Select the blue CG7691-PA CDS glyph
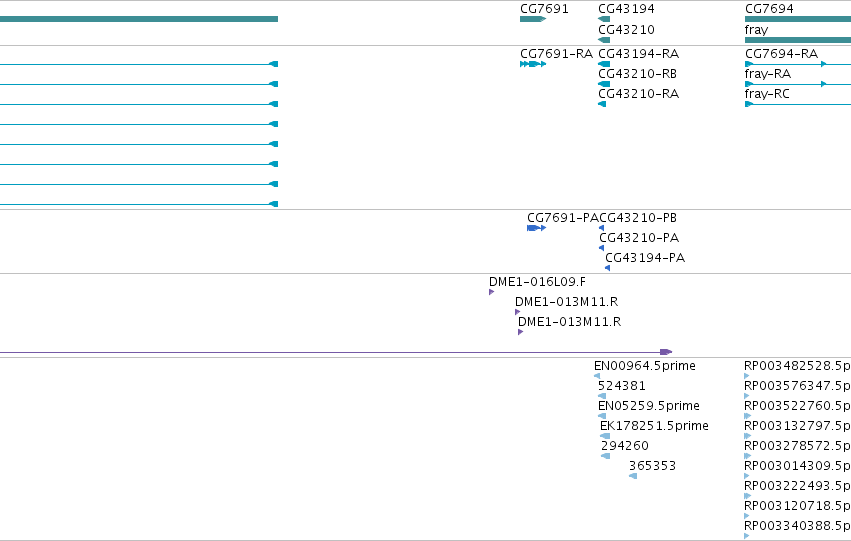851x541 pixels. click(536, 228)
